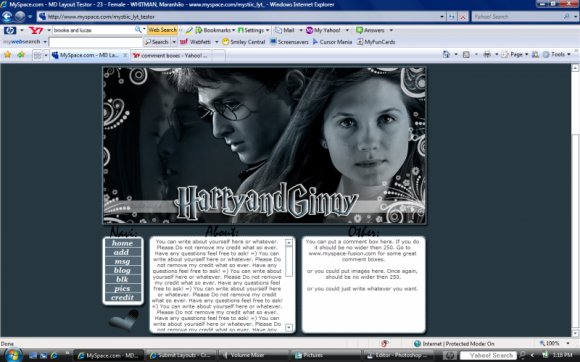Expand the Quick Tabs dropdown arrow
The width and height of the screenshot is (580, 362).
[46, 55]
